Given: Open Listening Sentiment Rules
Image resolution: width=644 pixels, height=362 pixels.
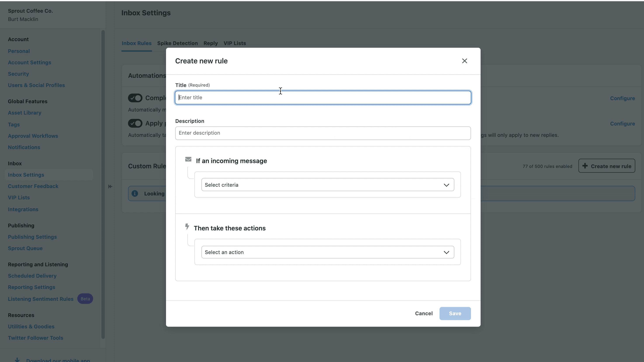Looking at the screenshot, I should [x=41, y=299].
